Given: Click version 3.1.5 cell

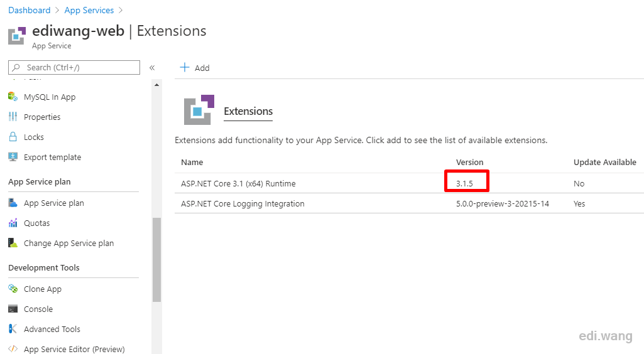Looking at the screenshot, I should (464, 183).
